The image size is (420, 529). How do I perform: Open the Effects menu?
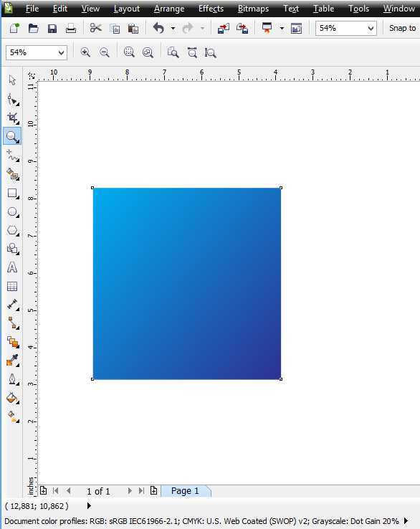click(x=211, y=9)
